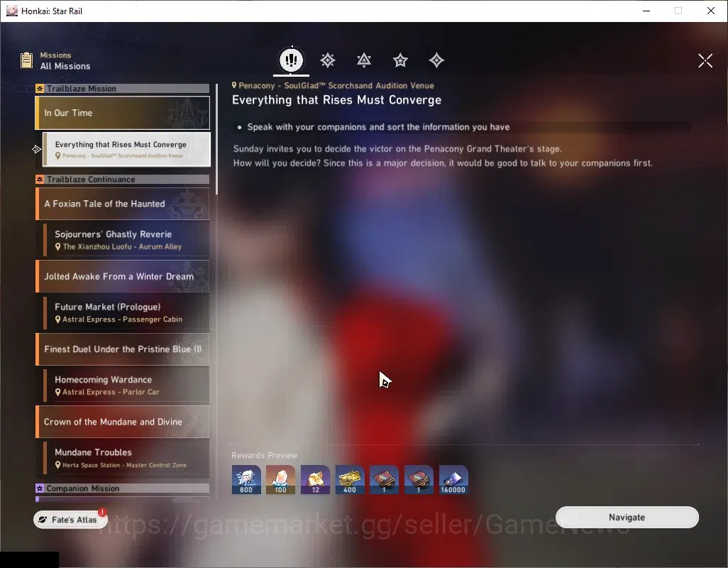The image size is (728, 568).
Task: Click the mission list scrollbar
Action: coord(217,139)
